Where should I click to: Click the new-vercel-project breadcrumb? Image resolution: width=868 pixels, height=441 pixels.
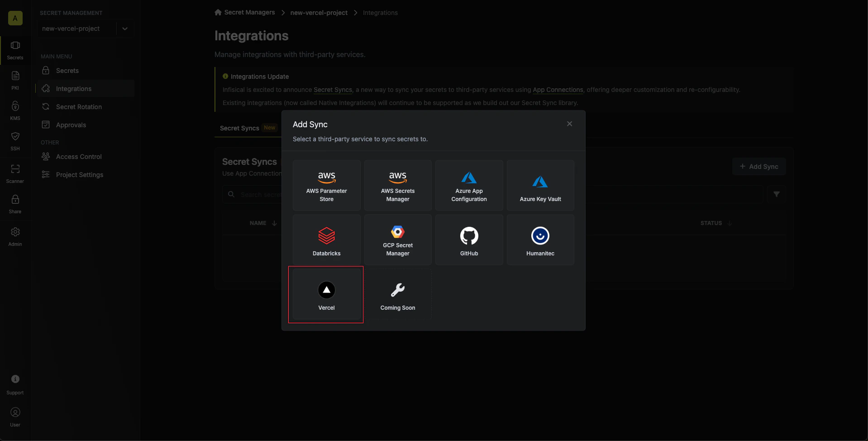coord(319,13)
